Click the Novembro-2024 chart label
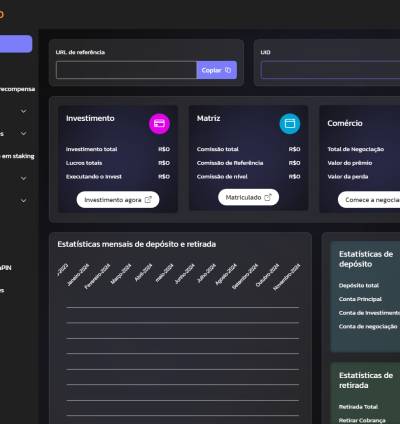 tap(287, 277)
